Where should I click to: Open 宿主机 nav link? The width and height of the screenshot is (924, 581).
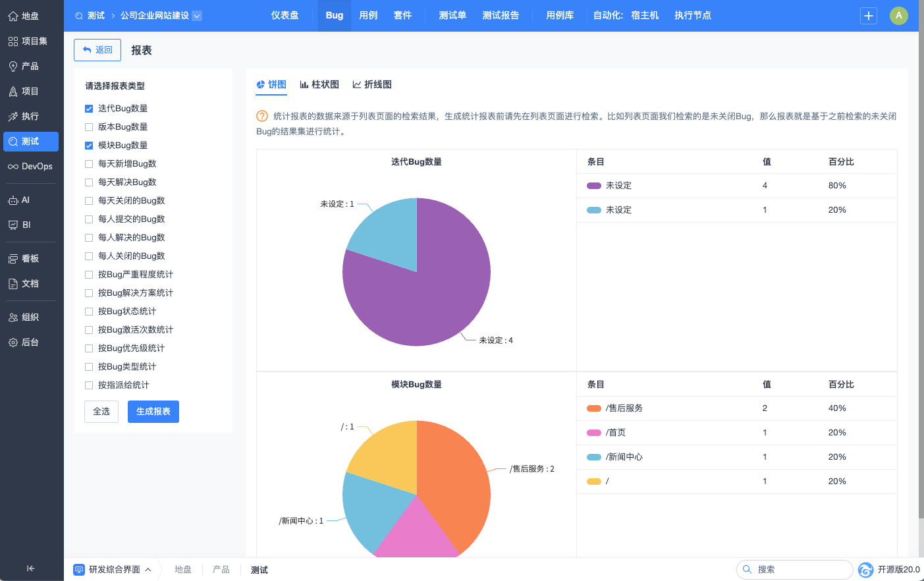pos(645,15)
